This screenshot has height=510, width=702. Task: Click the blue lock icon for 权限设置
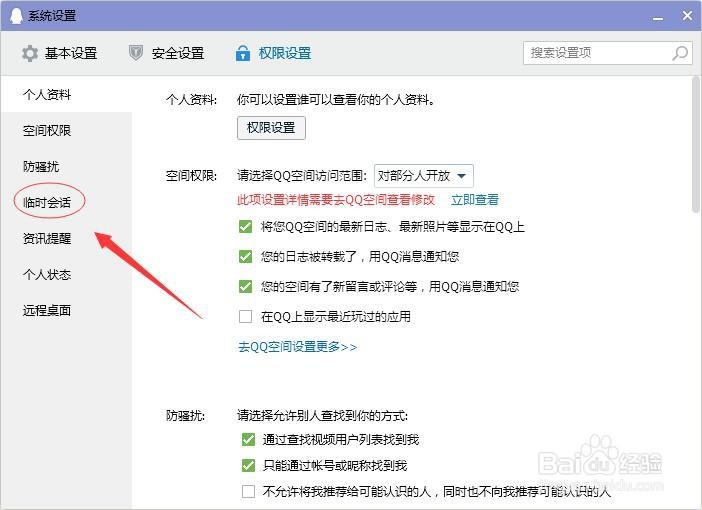(x=243, y=53)
